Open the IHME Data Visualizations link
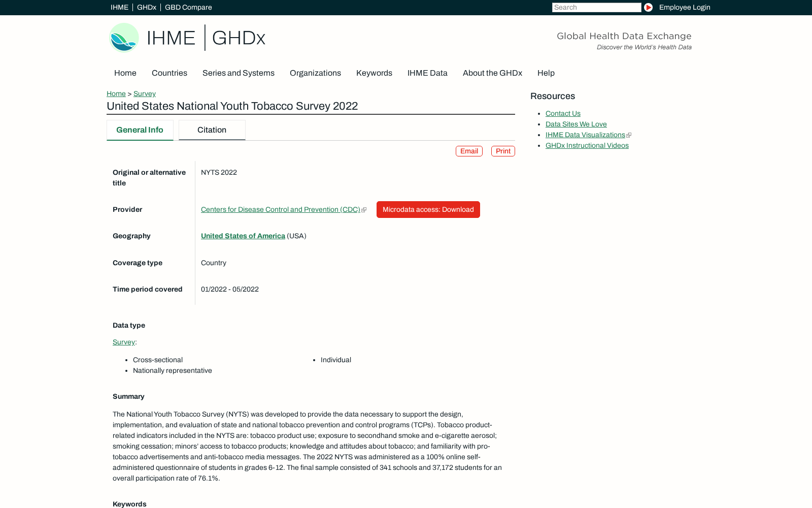 [585, 135]
